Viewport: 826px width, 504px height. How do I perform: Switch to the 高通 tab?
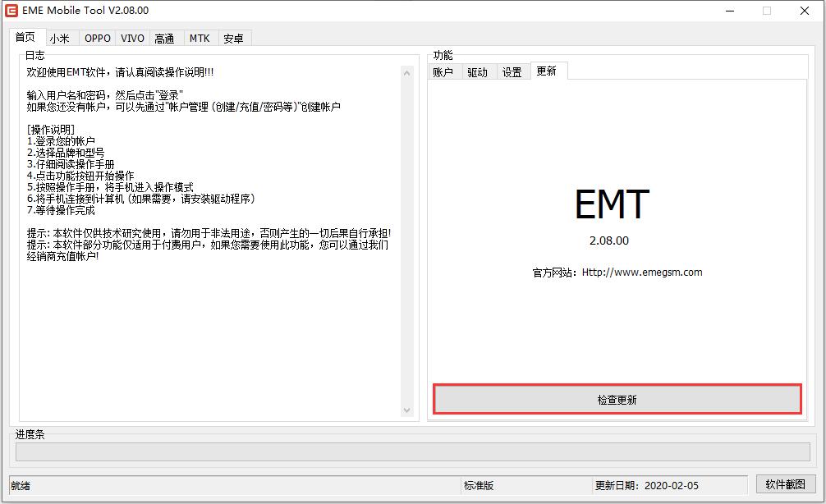pos(164,38)
